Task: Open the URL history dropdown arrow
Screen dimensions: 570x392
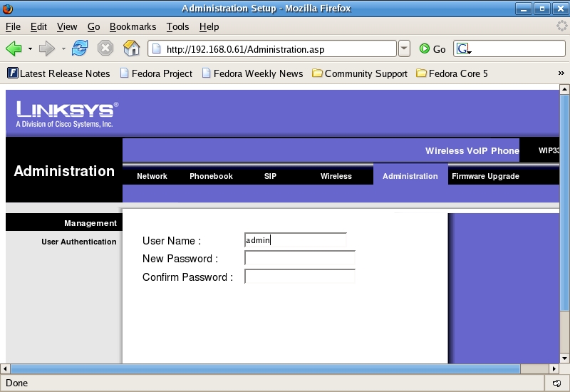Action: (x=404, y=48)
